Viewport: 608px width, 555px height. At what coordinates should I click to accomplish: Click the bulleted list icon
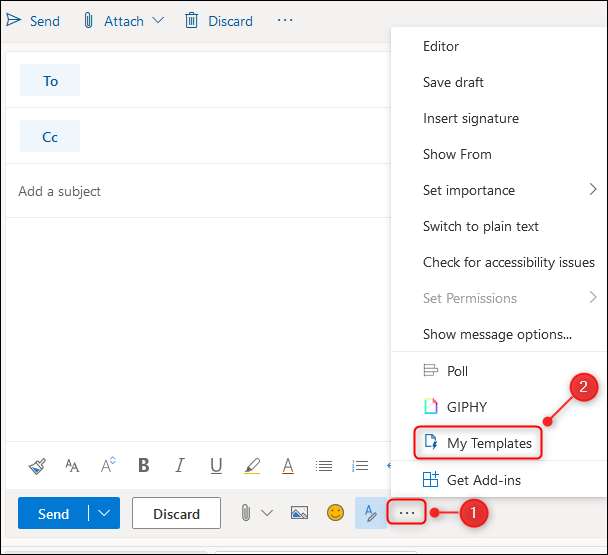pyautogui.click(x=324, y=466)
